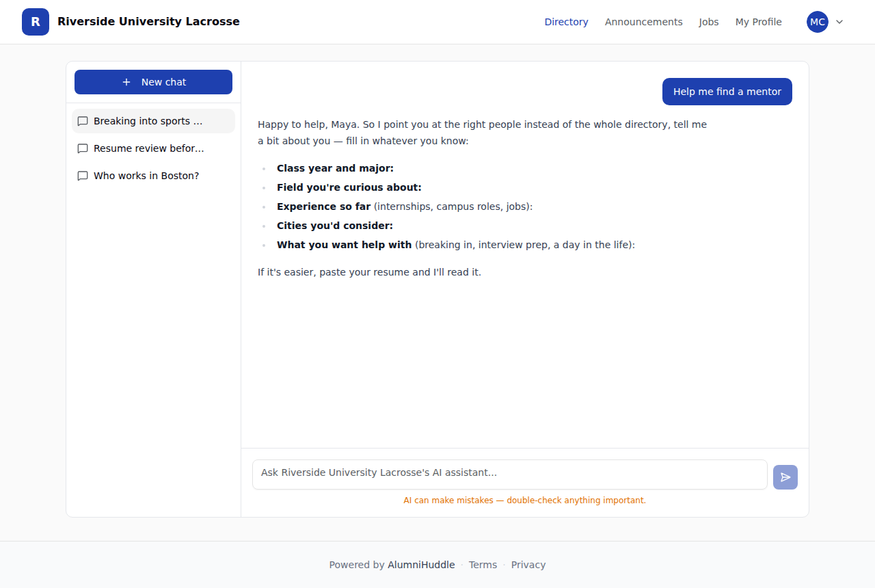875x588 pixels.
Task: Click the 'Help me find a mentor' message
Action: [x=727, y=92]
